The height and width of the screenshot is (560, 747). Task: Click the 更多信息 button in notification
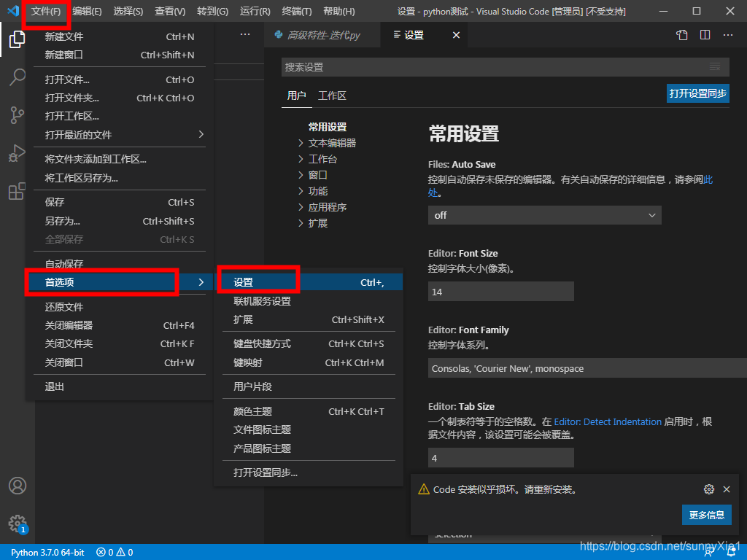(706, 515)
